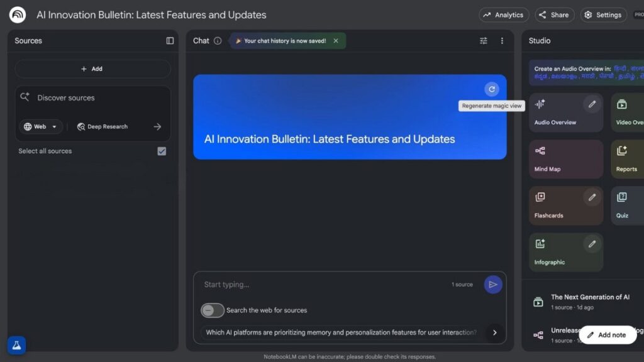Image resolution: width=644 pixels, height=362 pixels.
Task: Click the Regenerate magic view icon
Action: pos(492,89)
